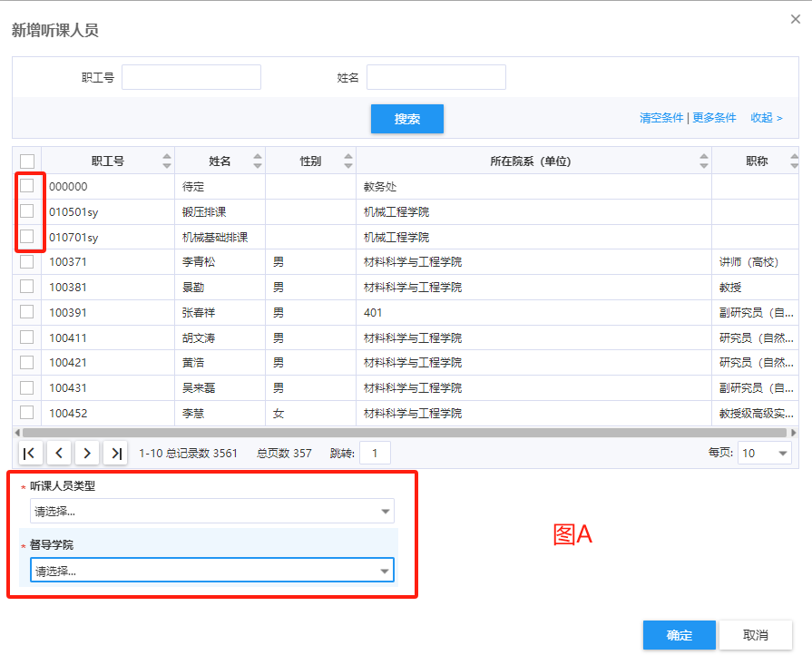Check the select-all header checkbox

[27, 161]
